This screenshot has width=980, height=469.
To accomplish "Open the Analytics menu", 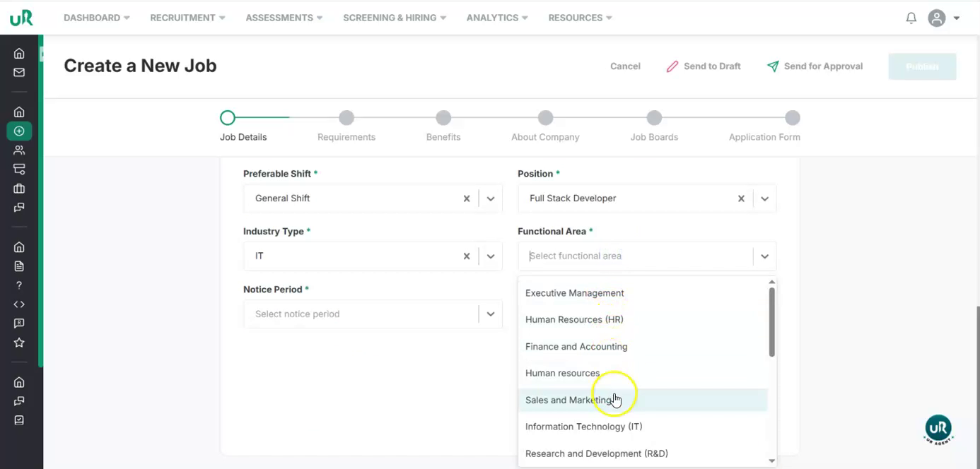I will point(497,18).
